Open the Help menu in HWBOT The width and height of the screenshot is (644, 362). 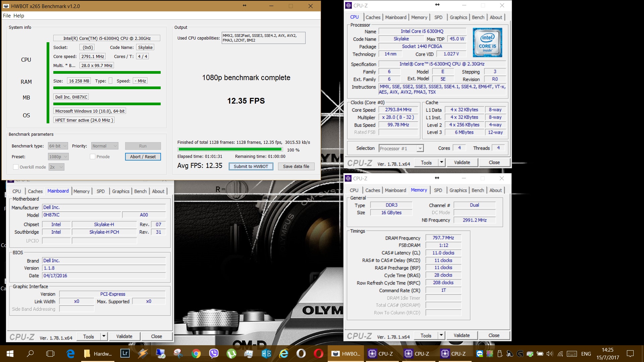[x=19, y=15]
